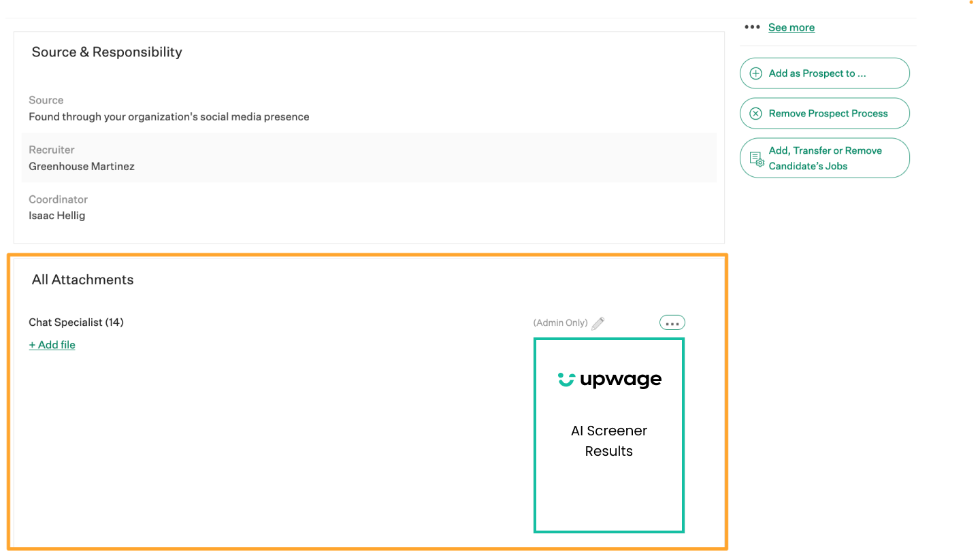The width and height of the screenshot is (980, 551).
Task: Click the + Add file link
Action: [52, 345]
